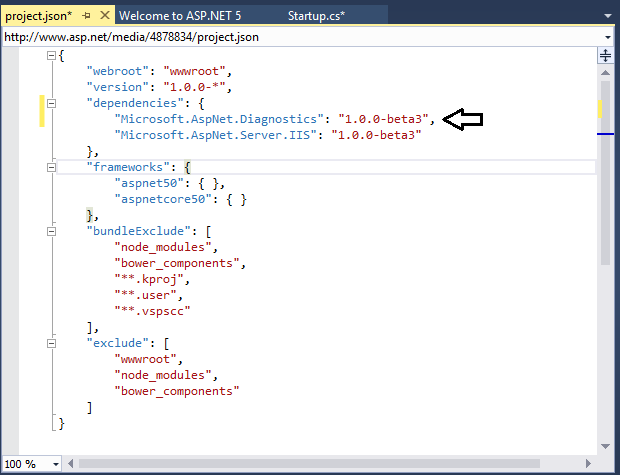Close the project.json tab

[x=105, y=15]
